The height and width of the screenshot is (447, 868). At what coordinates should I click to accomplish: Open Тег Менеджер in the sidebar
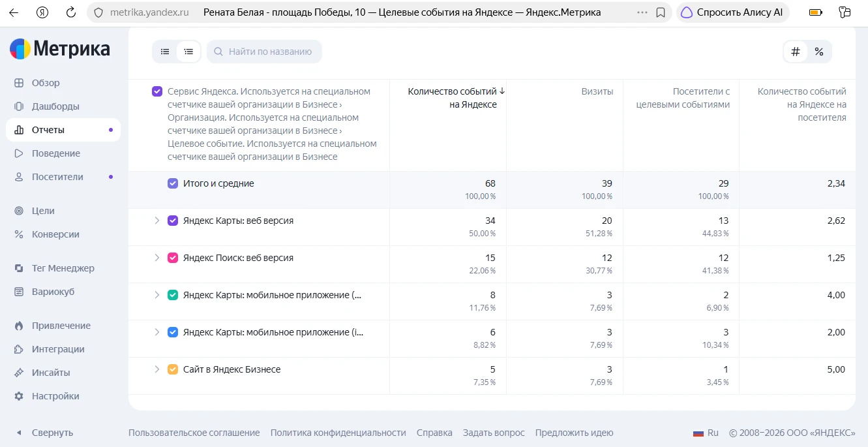pos(63,268)
